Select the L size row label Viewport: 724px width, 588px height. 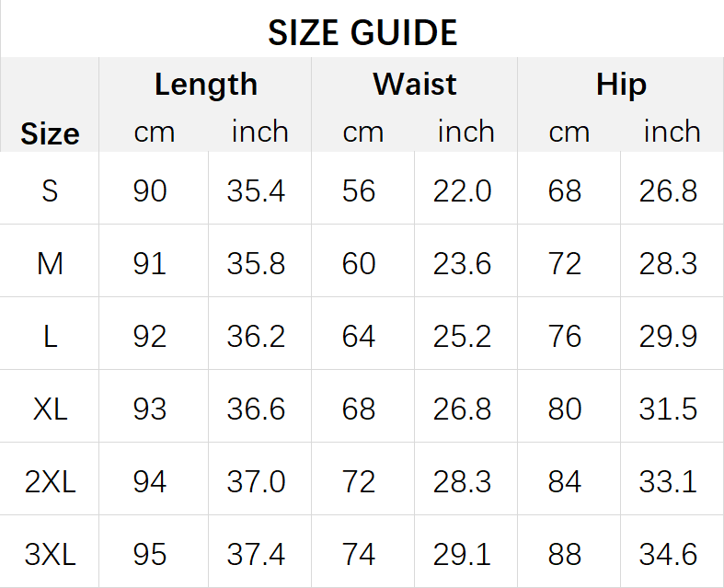pyautogui.click(x=50, y=336)
